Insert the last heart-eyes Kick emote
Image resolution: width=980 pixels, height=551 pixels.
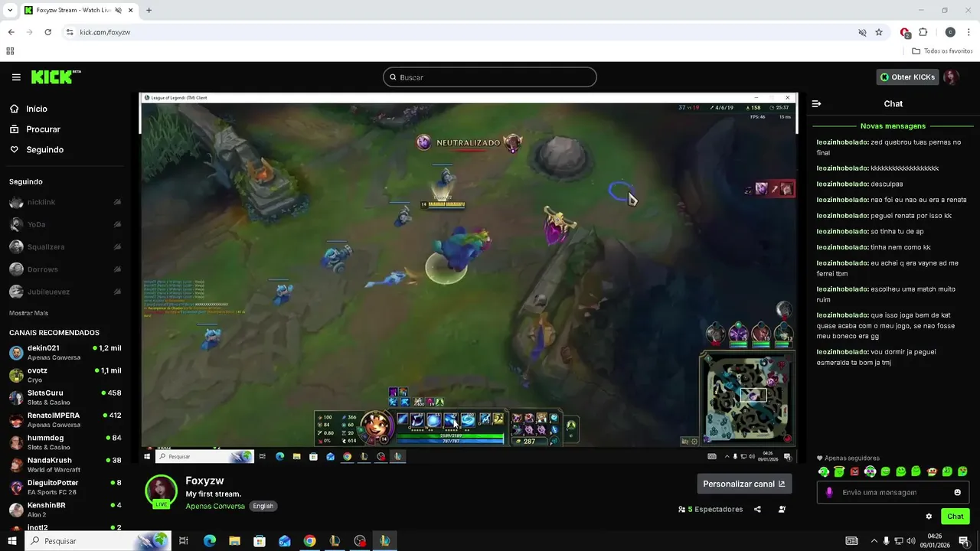[962, 471]
